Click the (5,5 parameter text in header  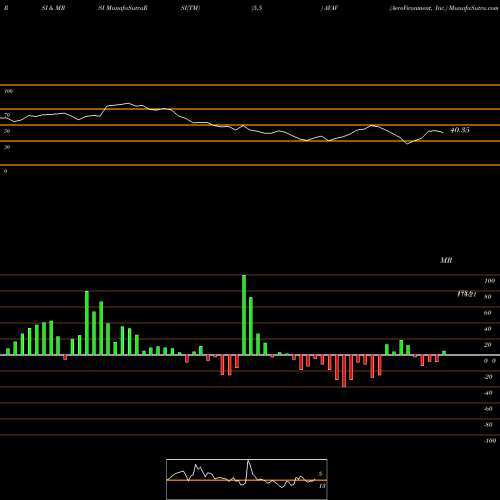pyautogui.click(x=257, y=8)
